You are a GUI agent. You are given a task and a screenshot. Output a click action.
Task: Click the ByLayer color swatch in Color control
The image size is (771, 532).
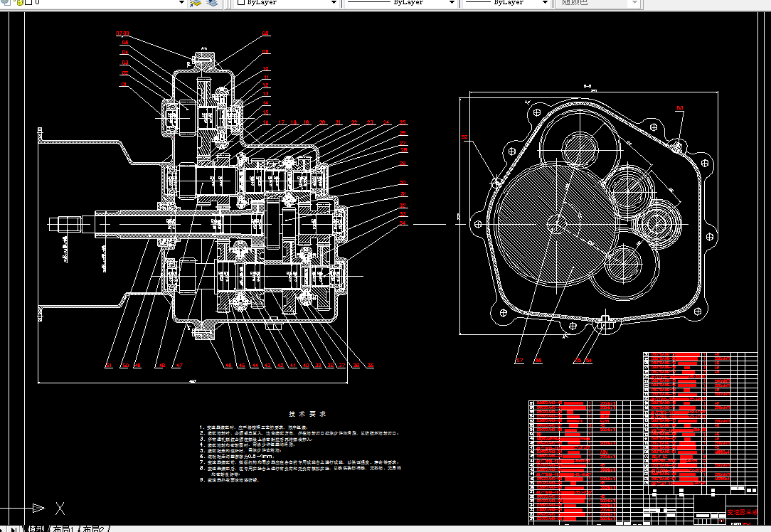[x=240, y=3]
